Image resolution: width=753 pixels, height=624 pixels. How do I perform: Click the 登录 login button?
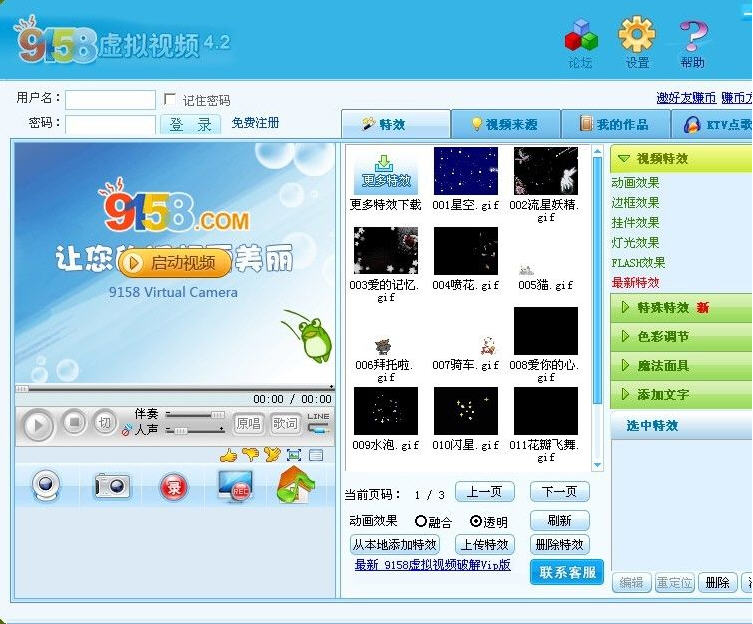point(190,125)
